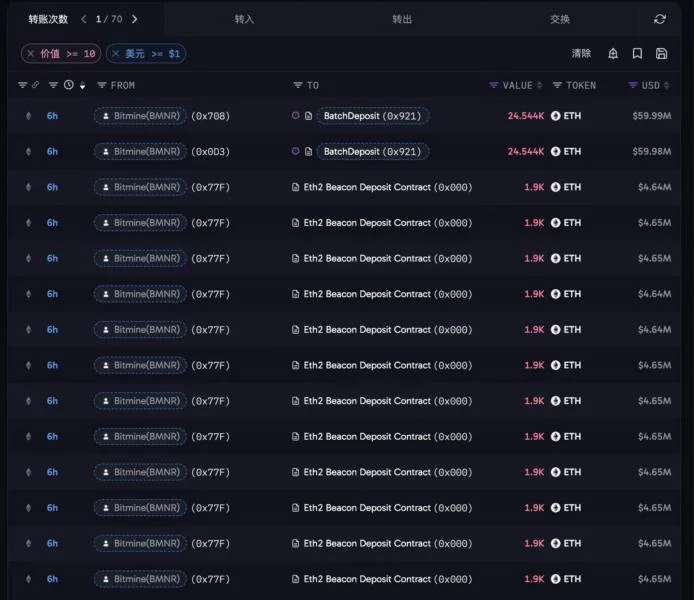694x600 pixels.
Task: Click contract document icon in $59.98M row
Action: coord(308,151)
